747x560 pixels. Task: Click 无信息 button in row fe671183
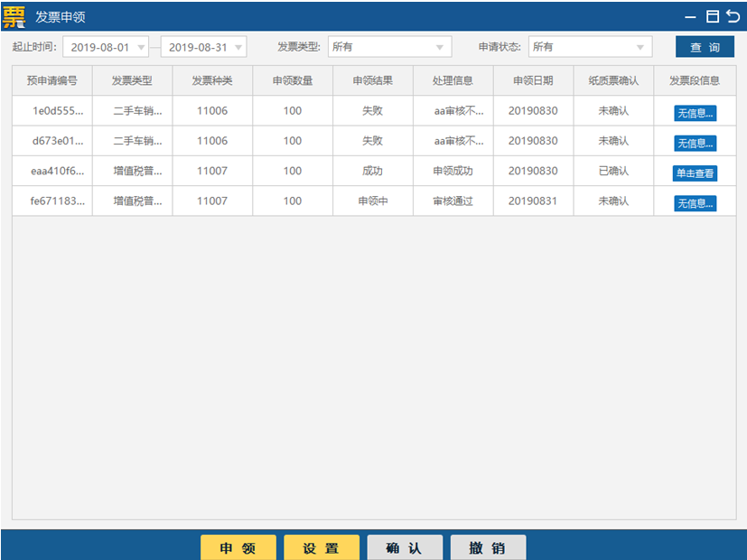click(x=696, y=203)
